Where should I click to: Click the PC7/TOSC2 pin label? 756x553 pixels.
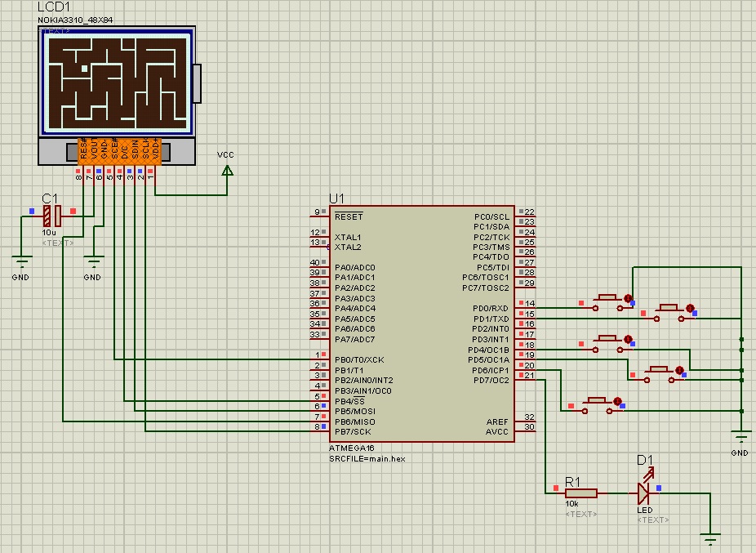486,288
